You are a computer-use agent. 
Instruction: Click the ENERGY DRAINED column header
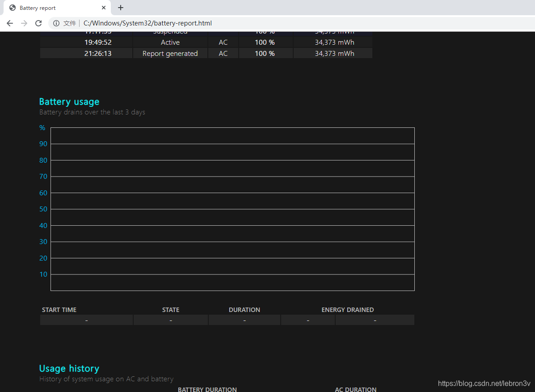click(x=347, y=310)
